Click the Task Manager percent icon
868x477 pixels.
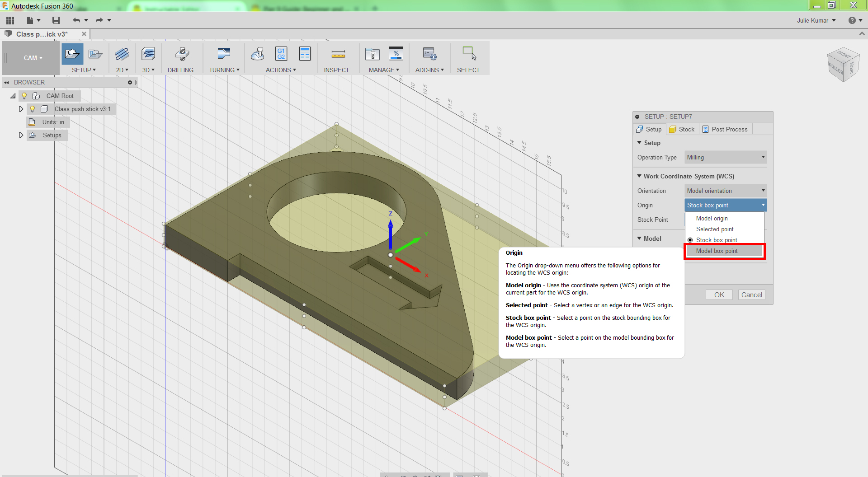pyautogui.click(x=396, y=54)
